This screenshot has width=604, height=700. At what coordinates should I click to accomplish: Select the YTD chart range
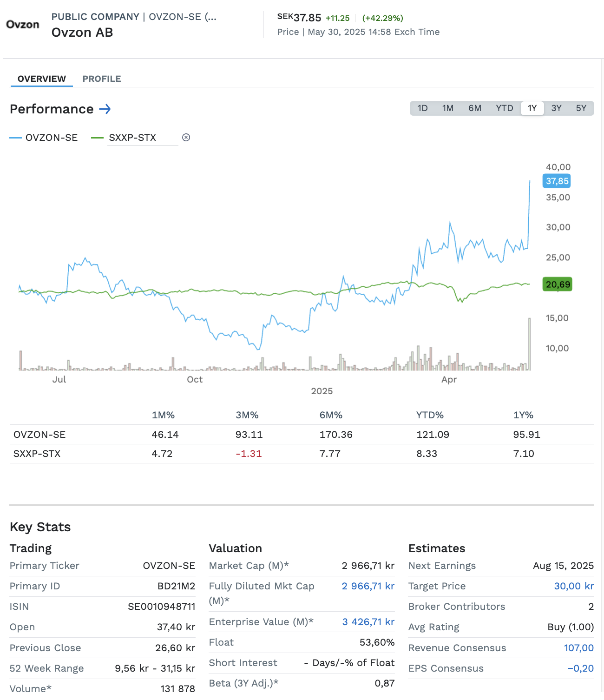coord(504,108)
